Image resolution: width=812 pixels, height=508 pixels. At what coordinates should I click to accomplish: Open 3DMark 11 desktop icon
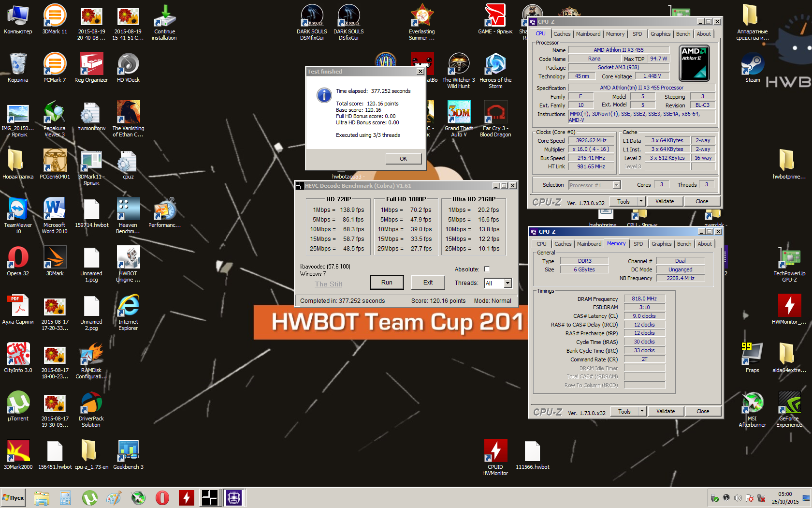tap(55, 19)
